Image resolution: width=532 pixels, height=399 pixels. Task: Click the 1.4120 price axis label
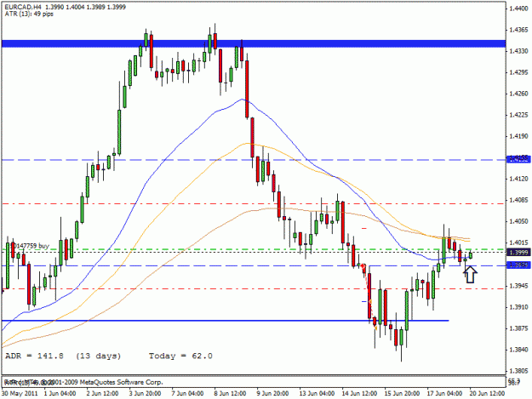[518, 179]
